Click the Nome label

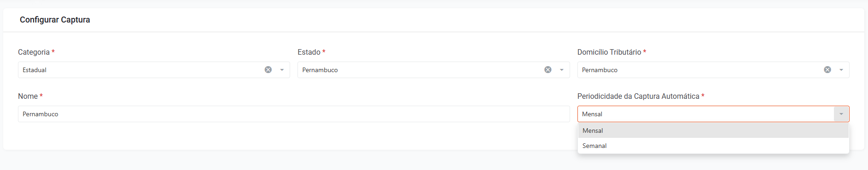28,96
